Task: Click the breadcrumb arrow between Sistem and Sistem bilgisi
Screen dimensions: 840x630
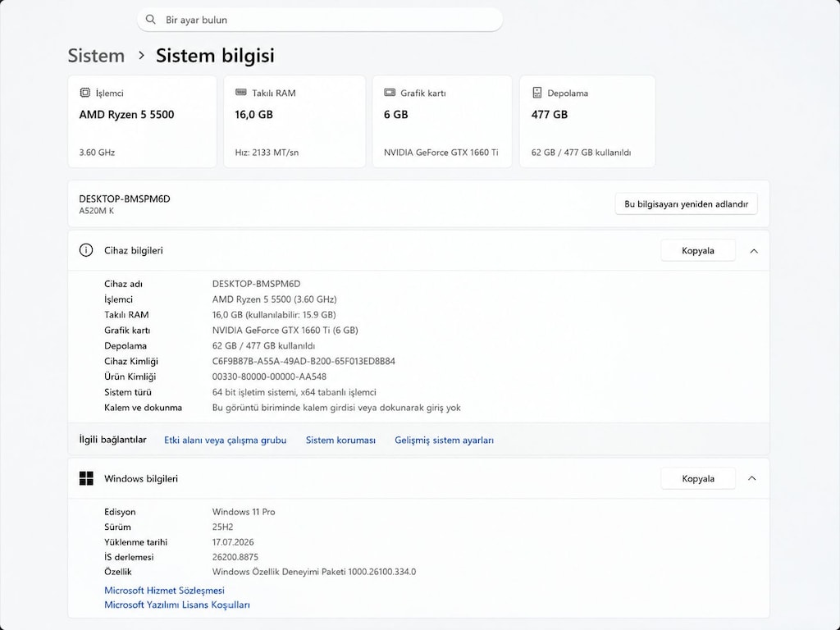Action: click(141, 55)
